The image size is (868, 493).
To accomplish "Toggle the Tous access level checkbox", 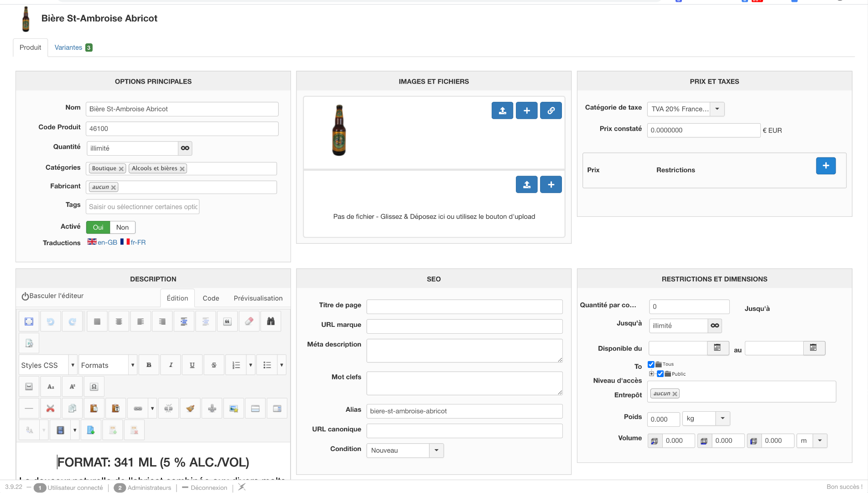I will point(651,364).
